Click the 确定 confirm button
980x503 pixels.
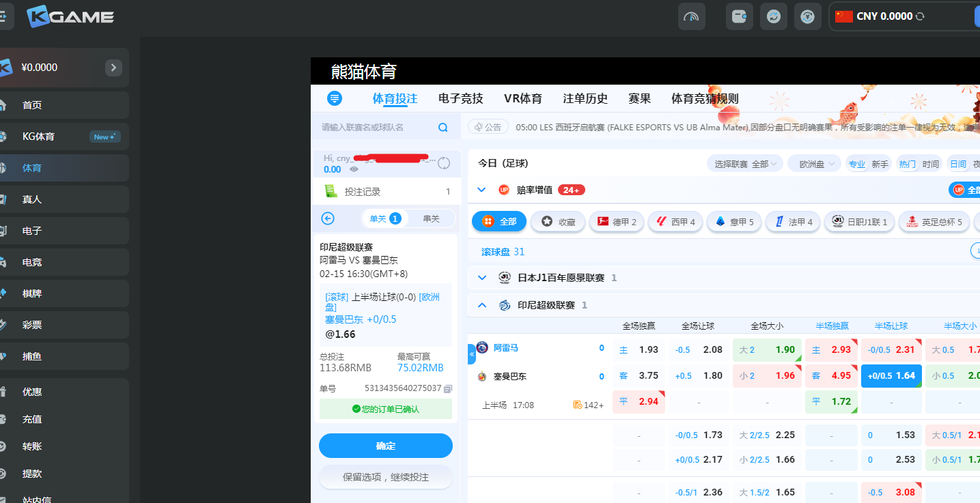(x=385, y=446)
